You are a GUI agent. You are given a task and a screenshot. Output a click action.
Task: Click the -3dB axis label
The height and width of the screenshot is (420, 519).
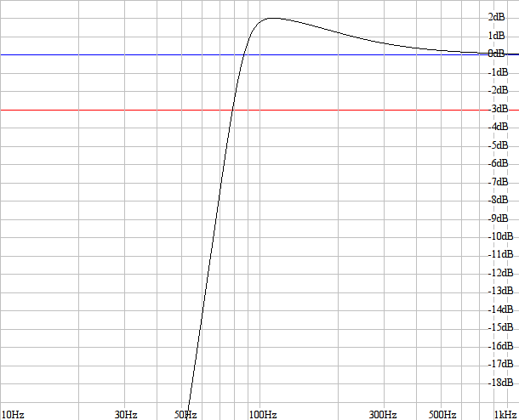coord(498,109)
